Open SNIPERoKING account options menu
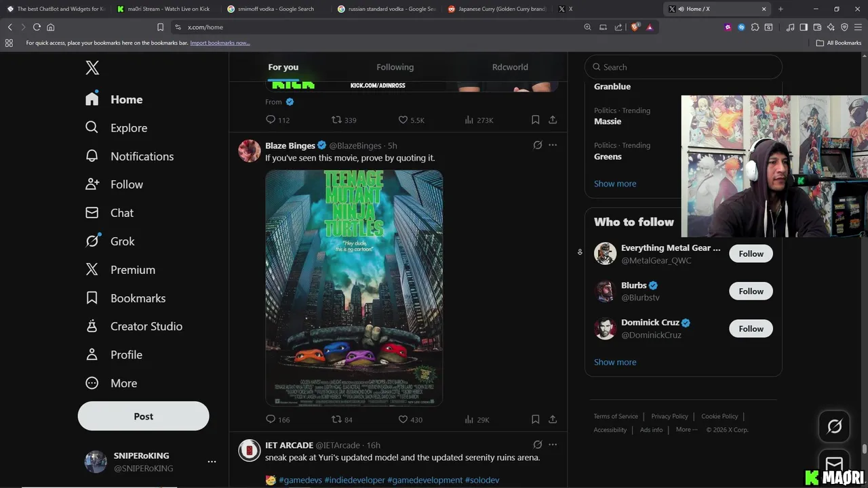The height and width of the screenshot is (488, 868). [212, 462]
